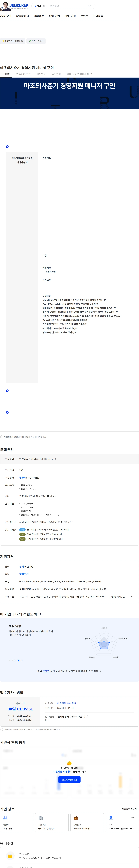This screenshot has height=868, width=139.
Task: Click the 장기근속 포상 badge
Action: click(x=36, y=41)
